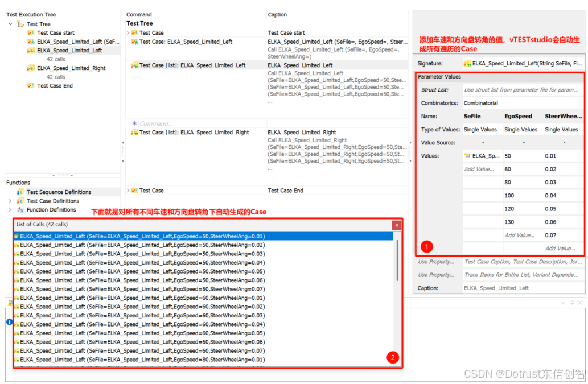Click Add Value... under the EgoSpeed column
This screenshot has height=384, width=588.
click(523, 236)
